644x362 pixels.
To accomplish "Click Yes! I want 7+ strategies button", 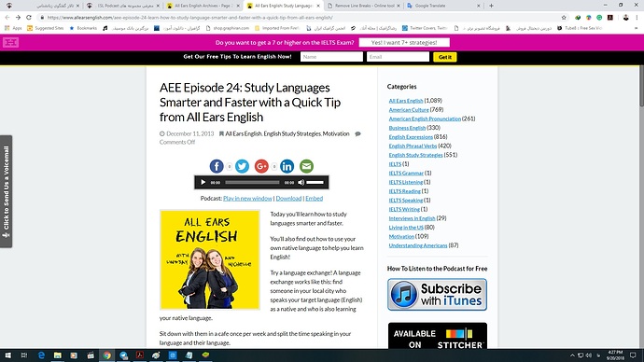I will [x=404, y=42].
